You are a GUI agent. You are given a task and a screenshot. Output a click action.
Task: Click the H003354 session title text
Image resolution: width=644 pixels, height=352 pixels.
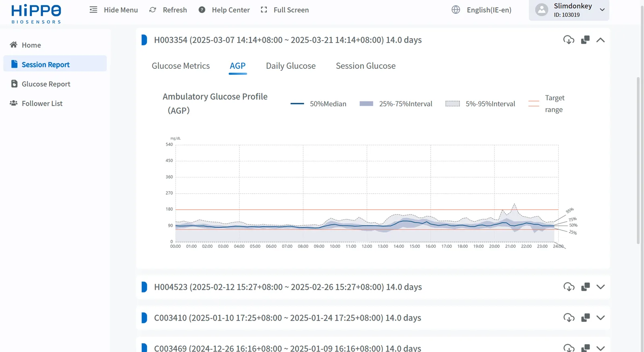tap(288, 40)
